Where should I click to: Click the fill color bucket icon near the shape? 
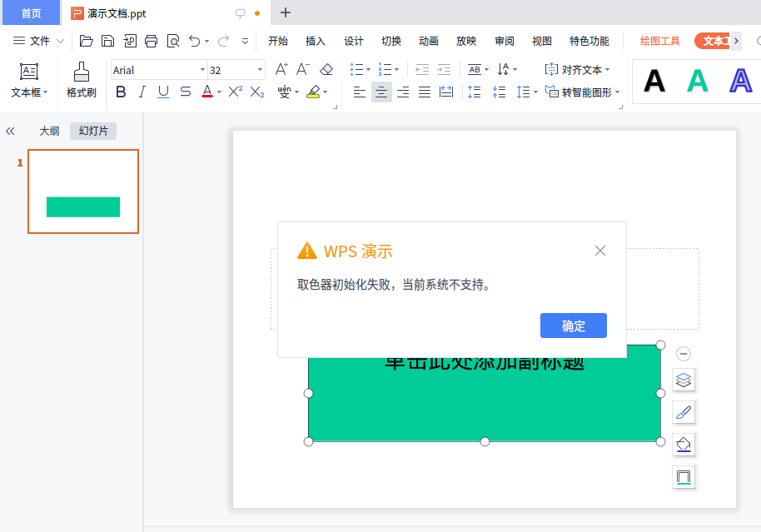click(x=684, y=445)
